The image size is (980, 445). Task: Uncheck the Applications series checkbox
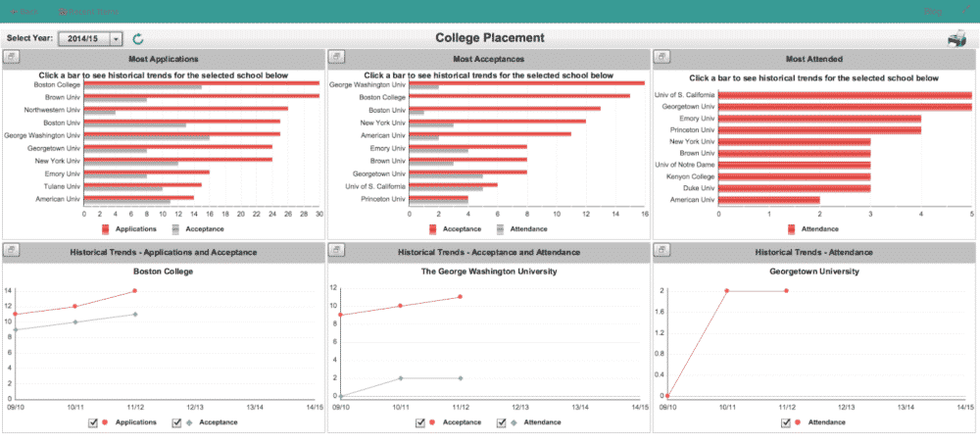93,422
